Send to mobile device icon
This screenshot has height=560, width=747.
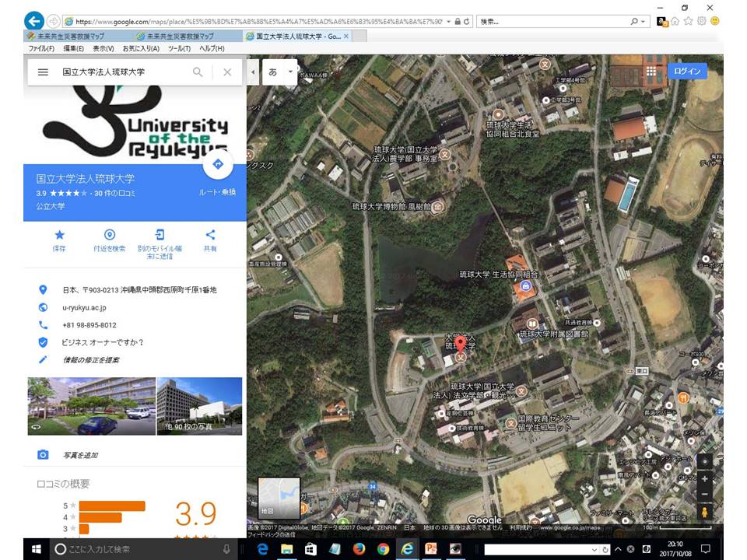[160, 235]
